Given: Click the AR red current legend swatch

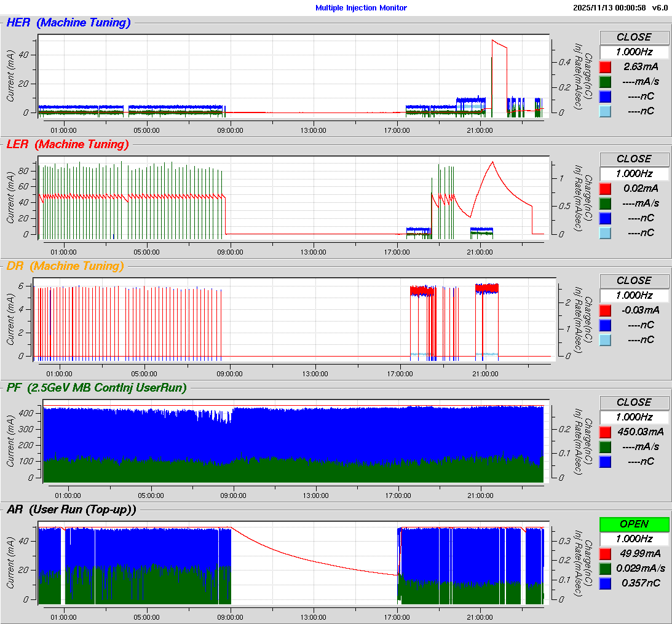Looking at the screenshot, I should coord(606,554).
